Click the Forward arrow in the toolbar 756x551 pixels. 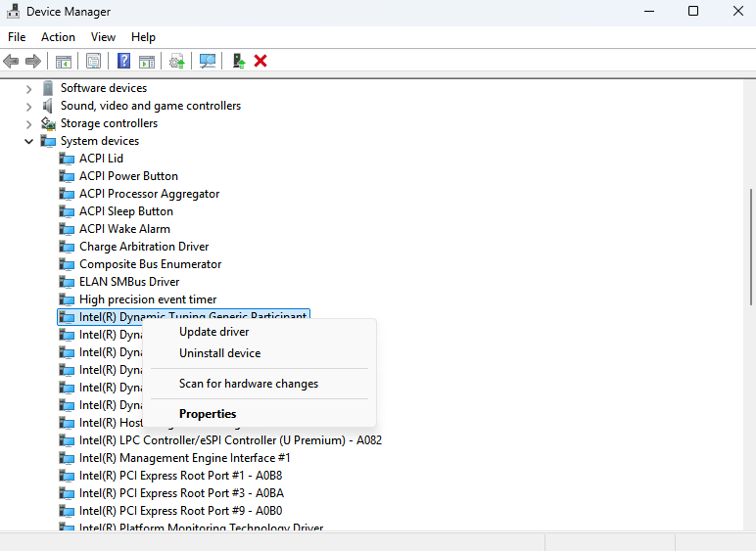tap(33, 61)
